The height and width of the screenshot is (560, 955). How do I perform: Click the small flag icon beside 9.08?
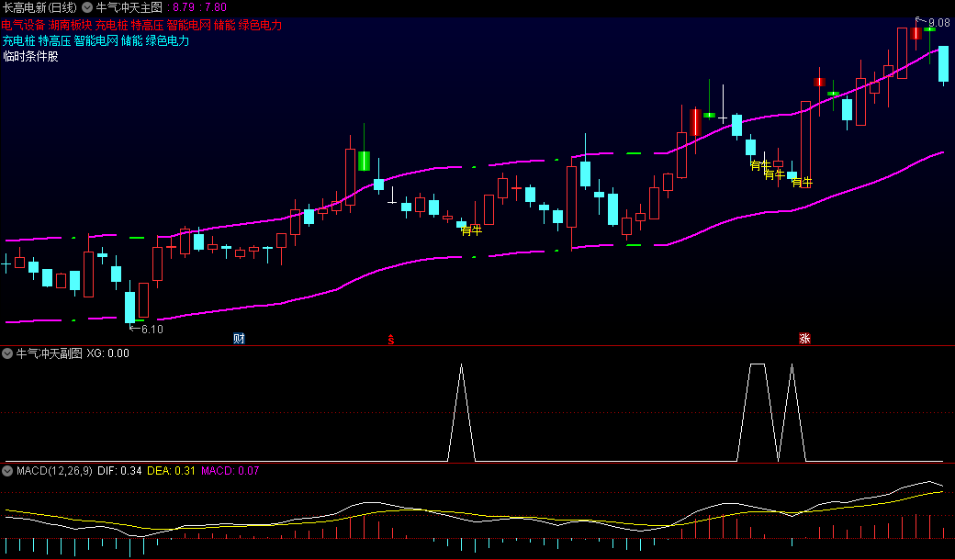[x=919, y=20]
